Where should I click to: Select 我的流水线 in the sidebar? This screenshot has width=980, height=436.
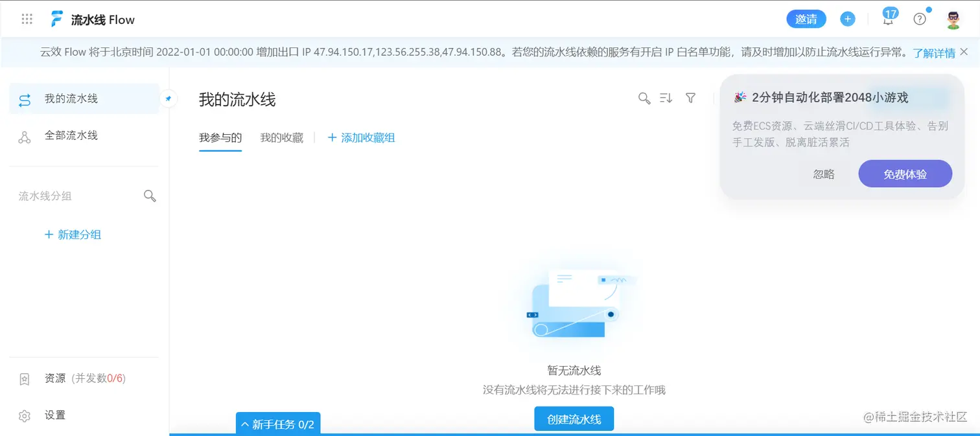click(84, 99)
